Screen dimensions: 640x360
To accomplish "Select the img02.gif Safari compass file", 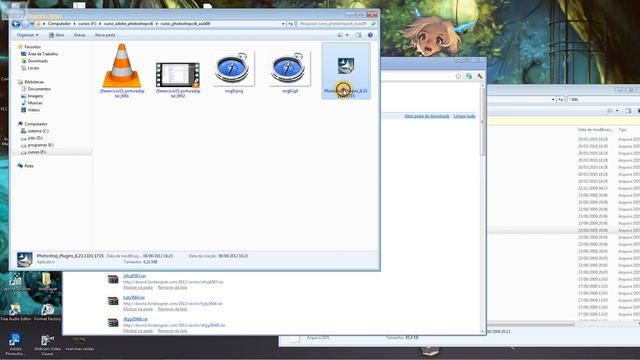I will pos(290,71).
